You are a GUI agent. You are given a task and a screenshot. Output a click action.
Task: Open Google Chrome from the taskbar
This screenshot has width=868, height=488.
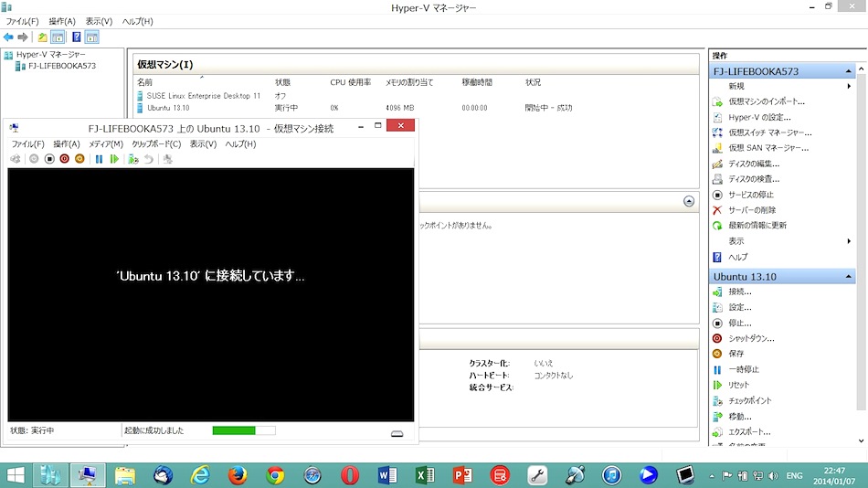pos(275,474)
